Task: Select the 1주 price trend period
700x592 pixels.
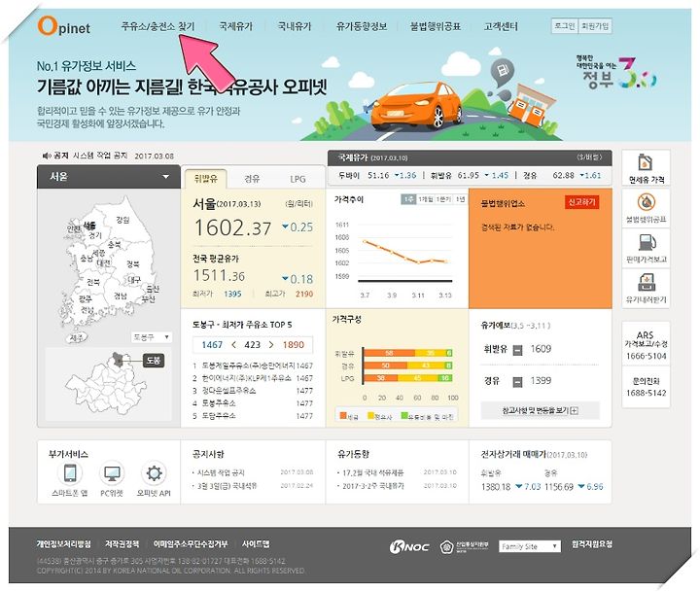Action: [x=408, y=199]
